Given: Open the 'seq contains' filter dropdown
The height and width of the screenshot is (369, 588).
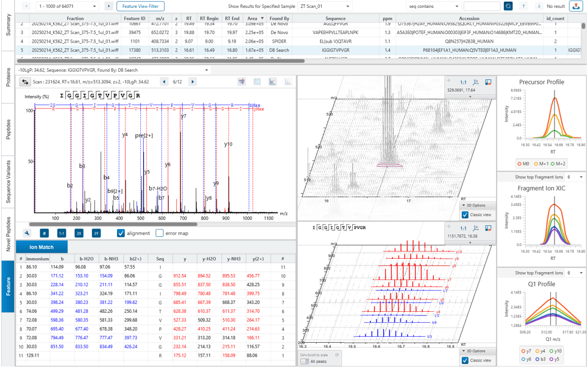Looking at the screenshot, I should click(433, 6).
